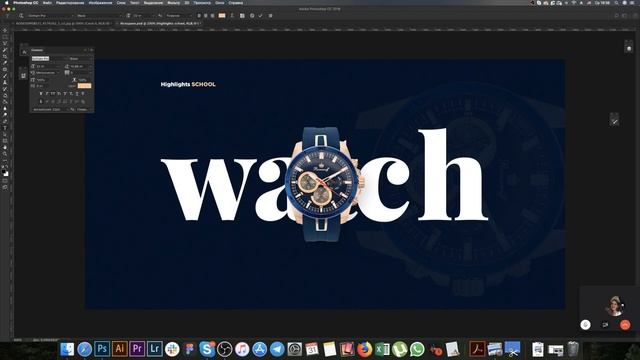Image resolution: width=640 pixels, height=360 pixels.
Task: Open the Редактирование menu
Action: [x=70, y=3]
